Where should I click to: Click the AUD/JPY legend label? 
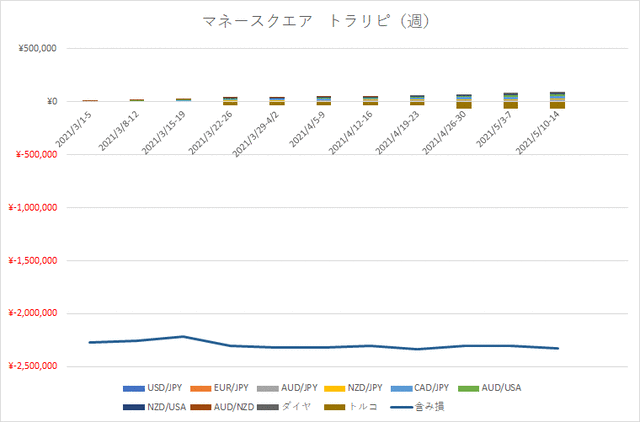[299, 388]
